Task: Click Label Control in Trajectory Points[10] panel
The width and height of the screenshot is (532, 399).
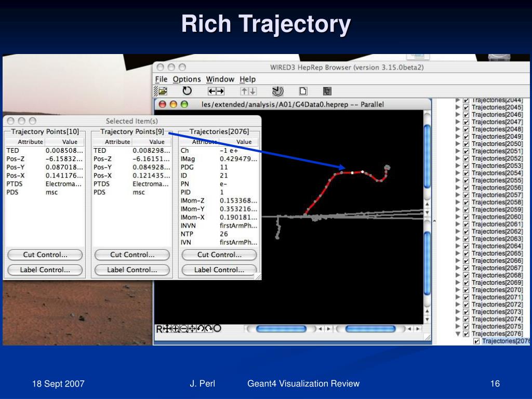Action: [45, 270]
